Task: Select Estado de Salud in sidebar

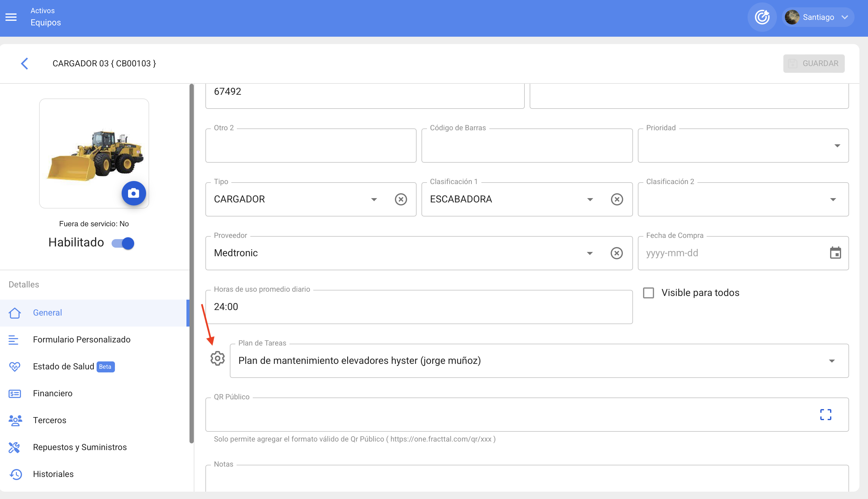Action: click(x=63, y=366)
